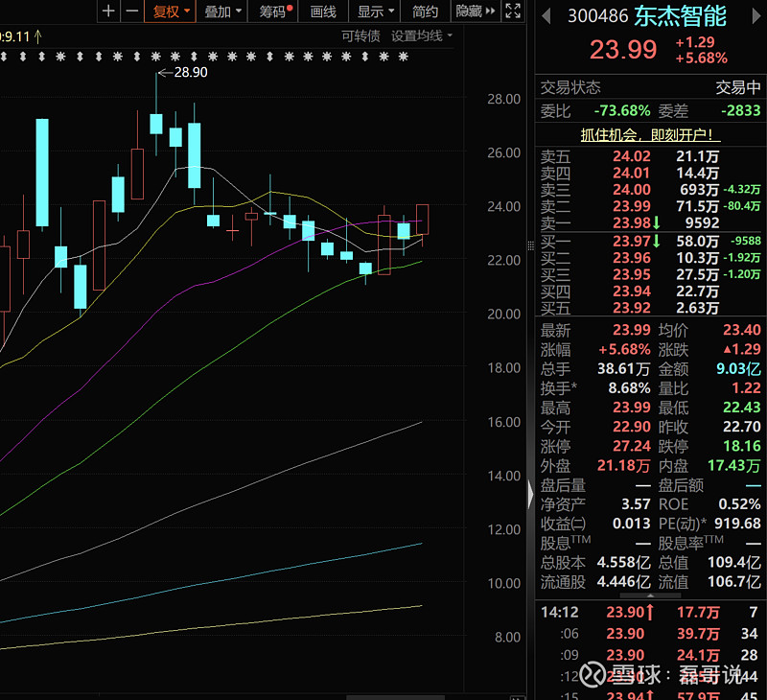Click the 量比 value 1.22
Image resolution: width=767 pixels, height=700 pixels.
coord(746,388)
